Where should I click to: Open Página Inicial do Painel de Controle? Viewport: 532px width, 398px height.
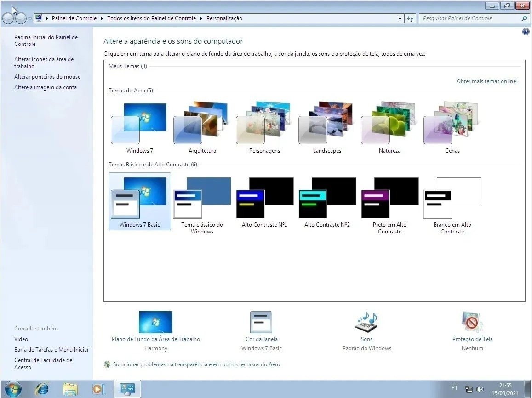46,40
